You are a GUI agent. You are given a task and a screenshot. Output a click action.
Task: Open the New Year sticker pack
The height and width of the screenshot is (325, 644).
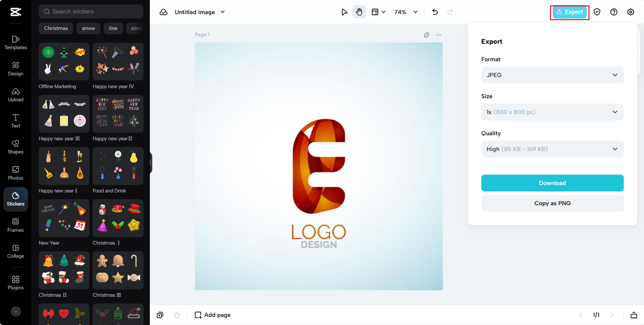point(64,218)
